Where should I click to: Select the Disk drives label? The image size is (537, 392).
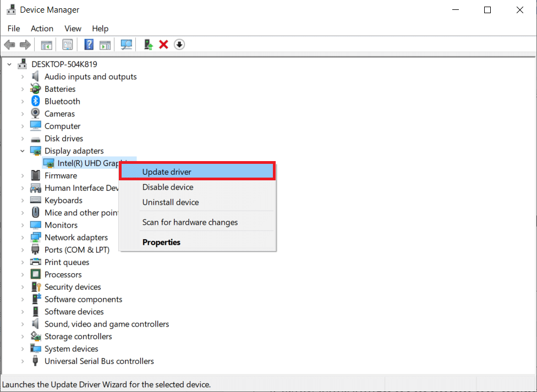click(x=64, y=139)
